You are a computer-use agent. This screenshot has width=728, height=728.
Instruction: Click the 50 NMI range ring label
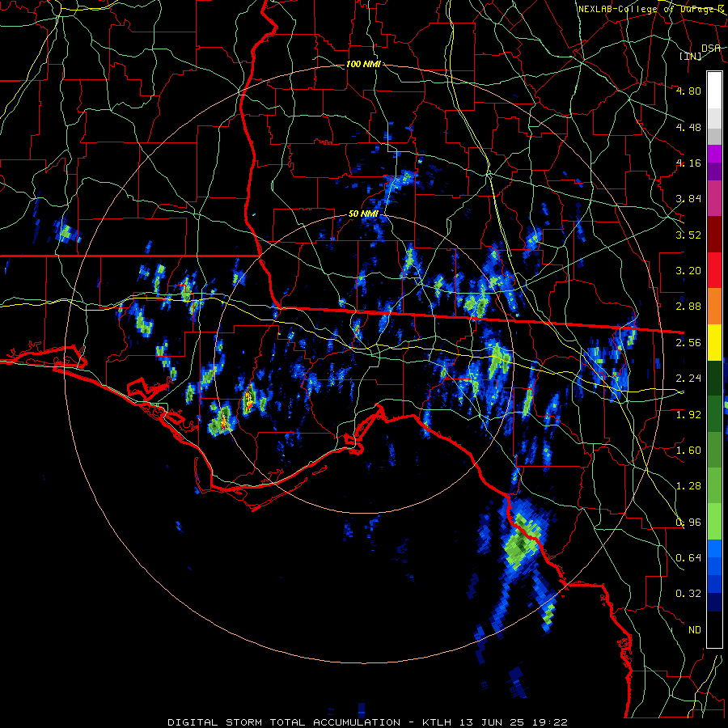363,214
